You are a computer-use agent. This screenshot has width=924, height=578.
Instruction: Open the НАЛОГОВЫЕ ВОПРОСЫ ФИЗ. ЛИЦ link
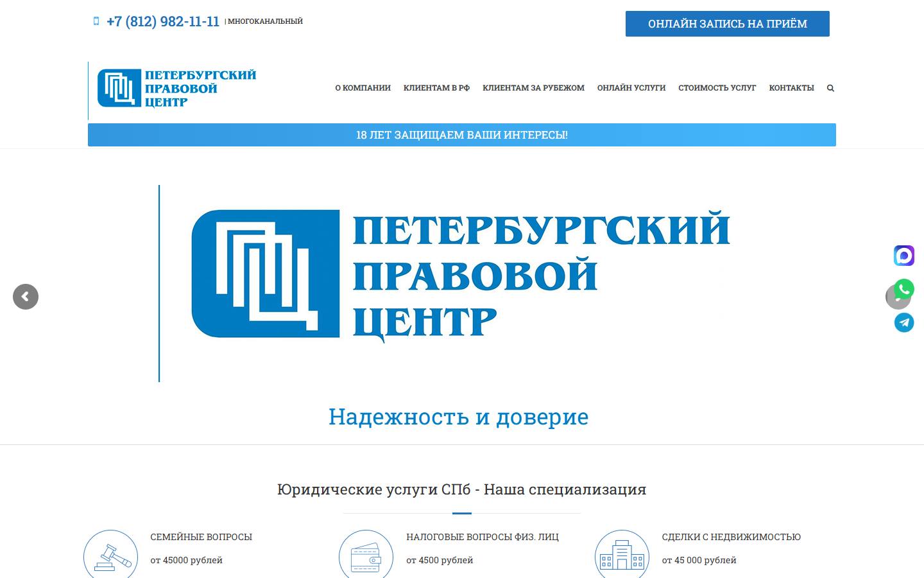click(483, 537)
